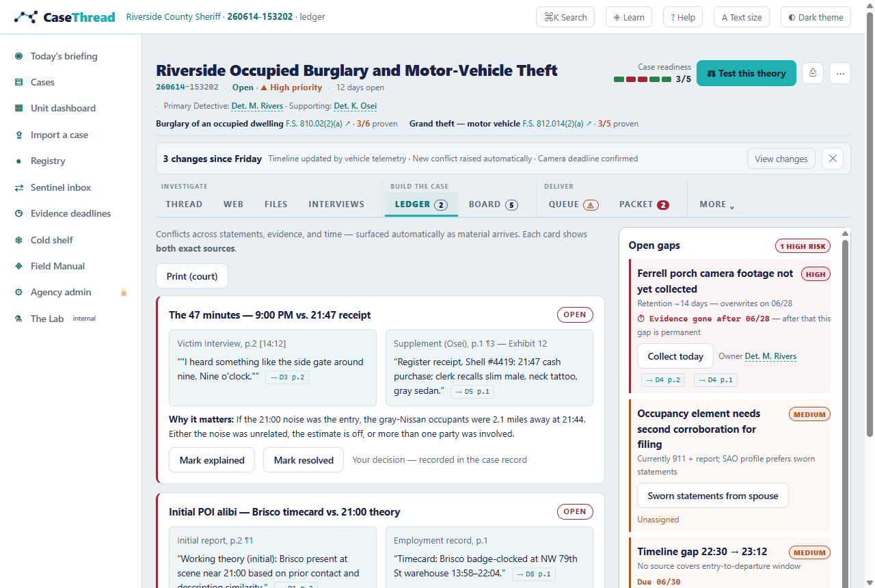Select the BOARD tab

pos(493,204)
